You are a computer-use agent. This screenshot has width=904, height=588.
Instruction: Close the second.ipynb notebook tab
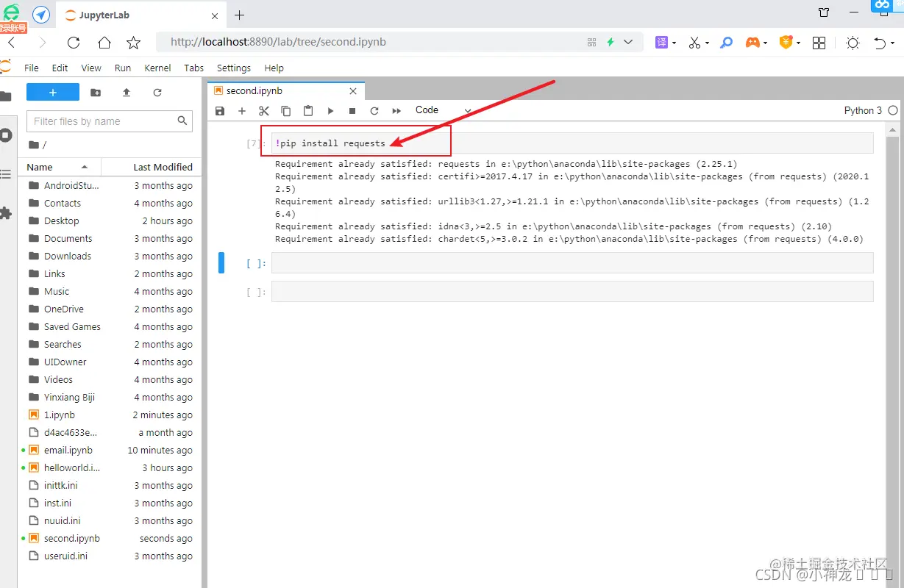pos(353,91)
